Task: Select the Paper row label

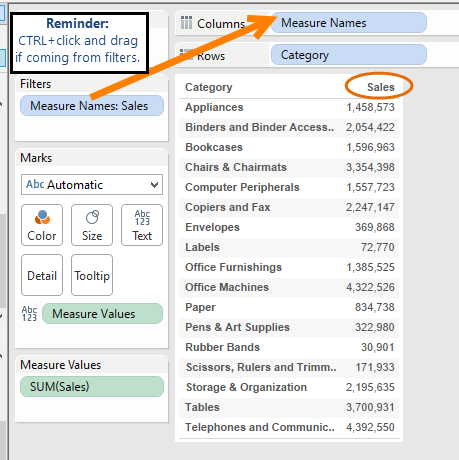Action: tap(200, 307)
